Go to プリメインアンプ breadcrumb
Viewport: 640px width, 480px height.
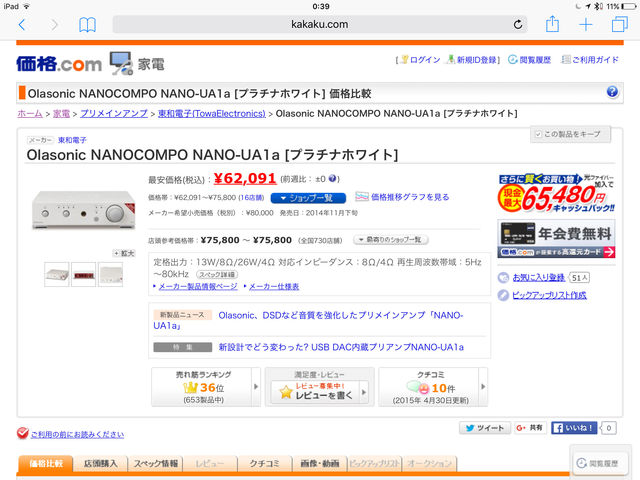114,113
